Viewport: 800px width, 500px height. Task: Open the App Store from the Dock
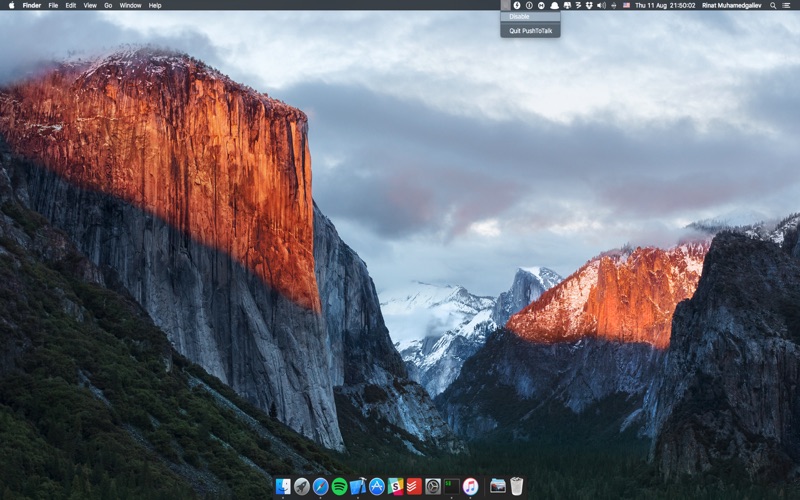coord(377,486)
